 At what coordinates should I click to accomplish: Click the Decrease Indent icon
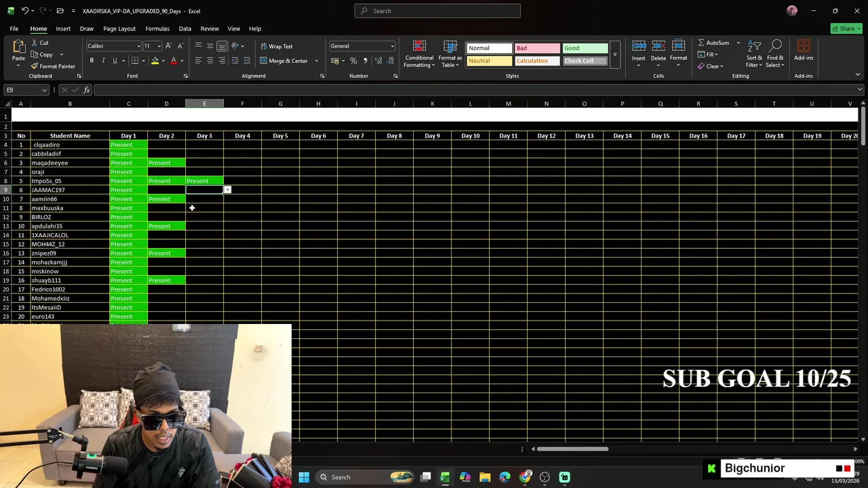point(235,60)
